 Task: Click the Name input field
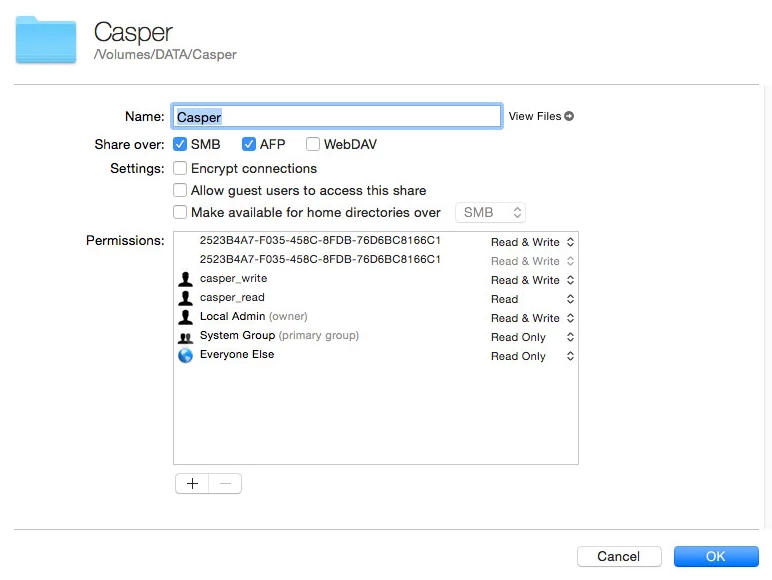[x=337, y=117]
